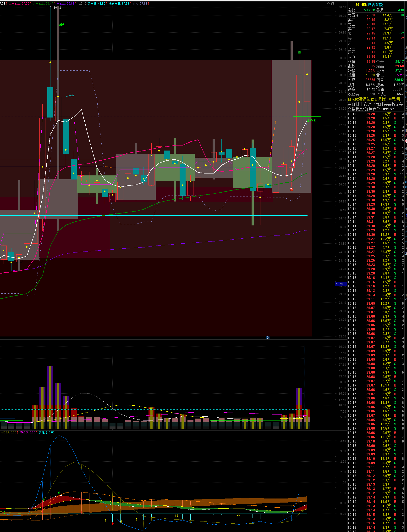Click the stock name 盘古智能

(375, 5)
